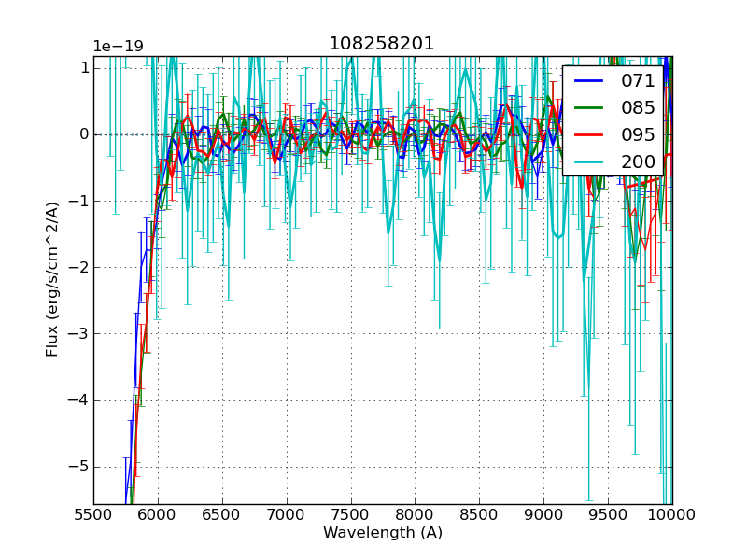Click the 5500 x-axis tick label

point(93,514)
